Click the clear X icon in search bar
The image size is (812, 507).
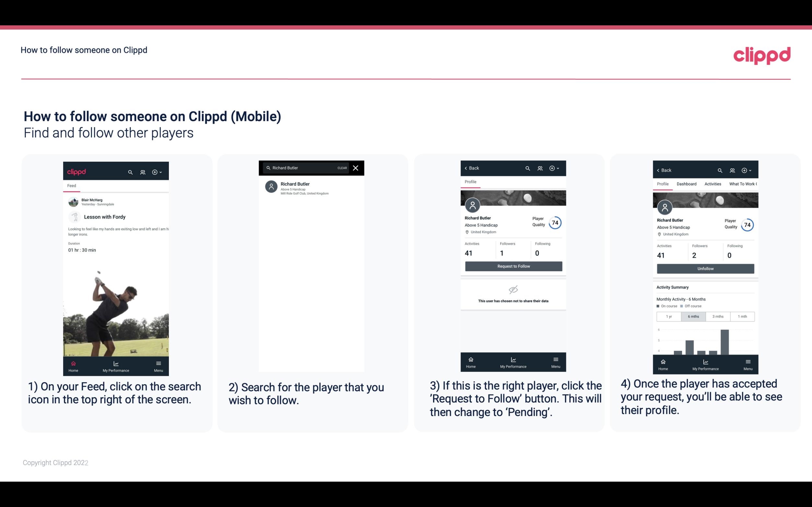(356, 167)
